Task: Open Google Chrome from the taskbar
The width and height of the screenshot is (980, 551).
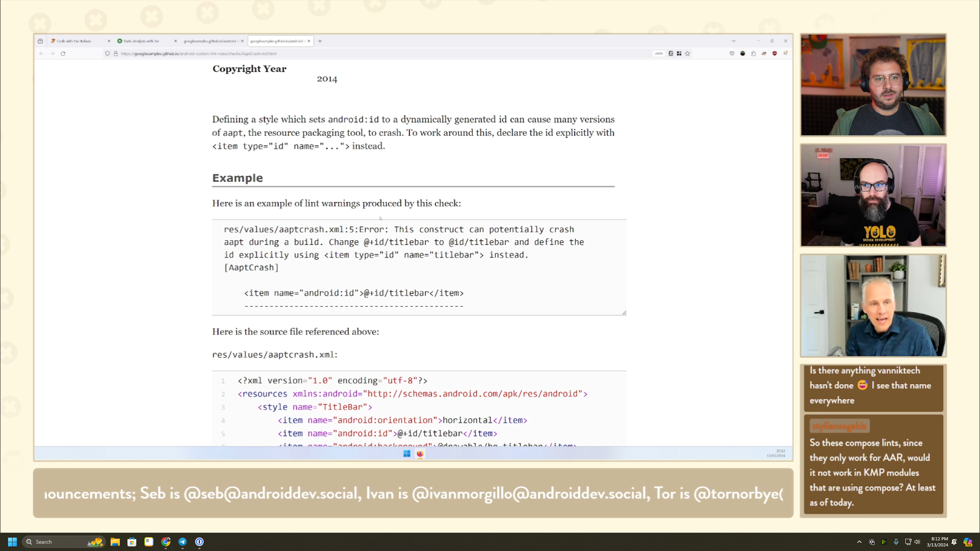Action: coord(166,542)
